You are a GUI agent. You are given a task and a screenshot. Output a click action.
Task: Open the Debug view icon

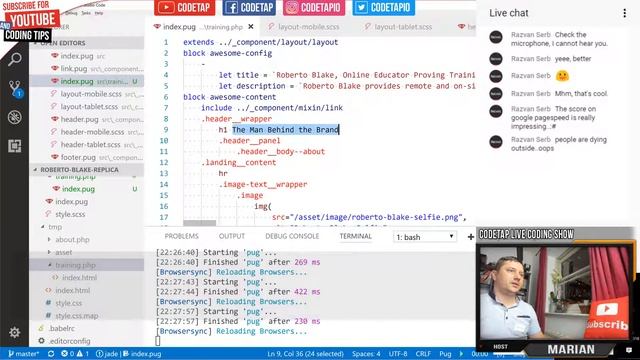[x=15, y=117]
